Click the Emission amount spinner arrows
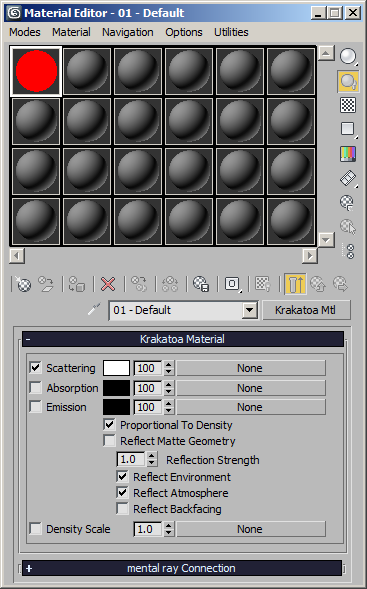This screenshot has height=589, width=367. pos(169,407)
